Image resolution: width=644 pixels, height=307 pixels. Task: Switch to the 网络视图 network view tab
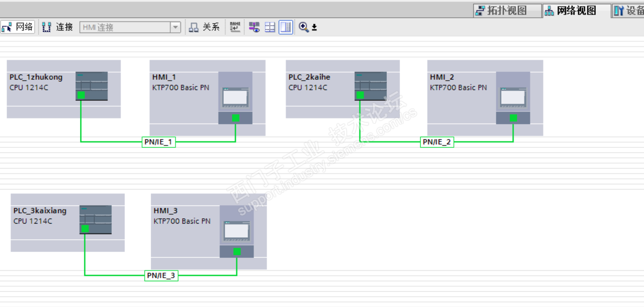pos(576,10)
